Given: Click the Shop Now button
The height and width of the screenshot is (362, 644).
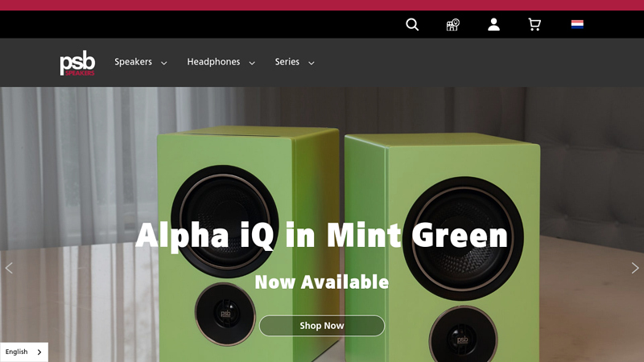Looking at the screenshot, I should pyautogui.click(x=321, y=326).
